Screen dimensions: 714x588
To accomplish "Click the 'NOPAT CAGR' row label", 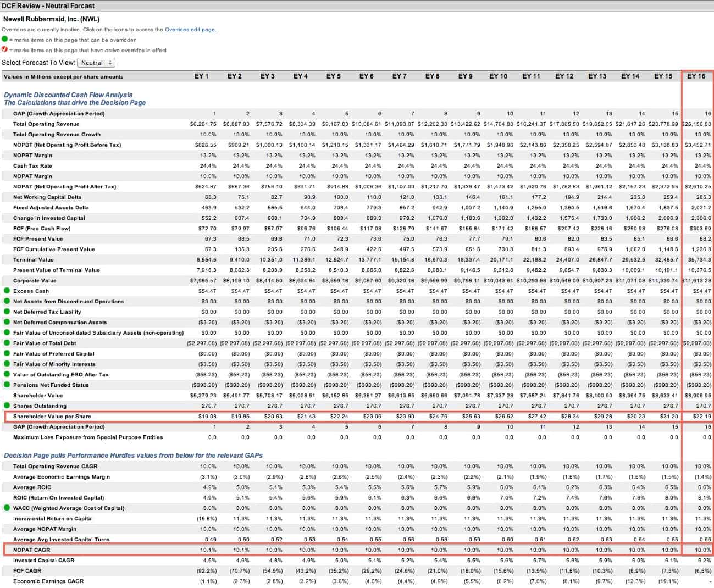I will (31, 550).
